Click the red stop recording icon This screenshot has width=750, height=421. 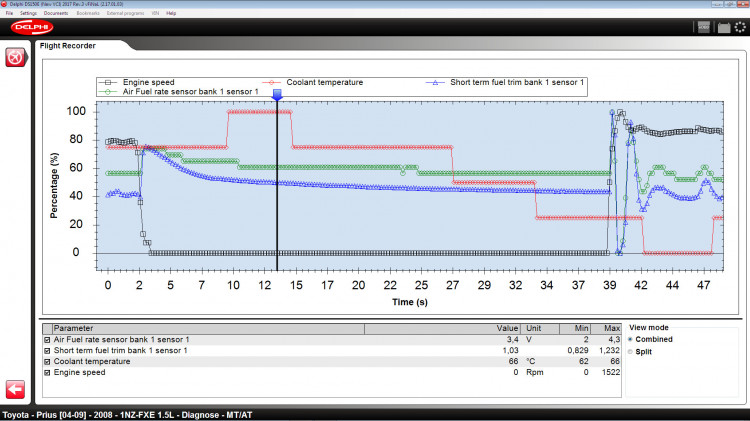[15, 59]
